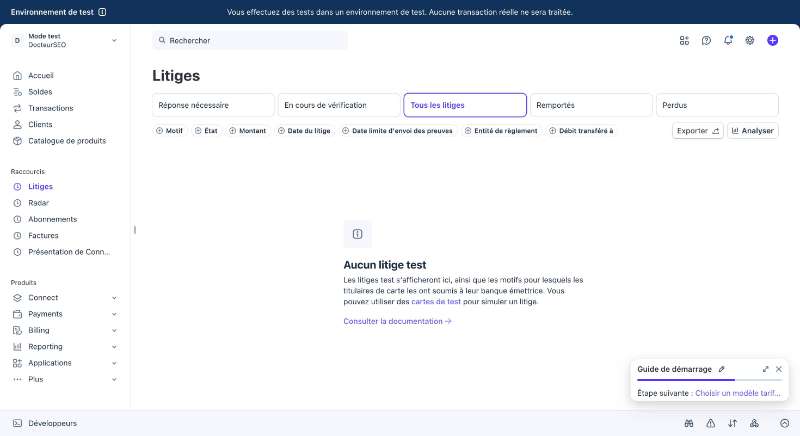
Task: Close the Guide de démarrage panel
Action: pos(779,369)
